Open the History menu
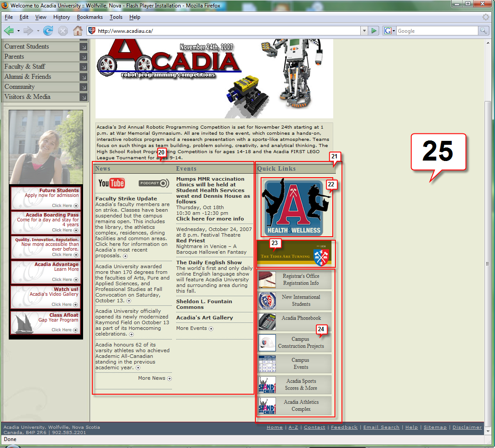The height and width of the screenshot is (448, 495). pos(62,17)
